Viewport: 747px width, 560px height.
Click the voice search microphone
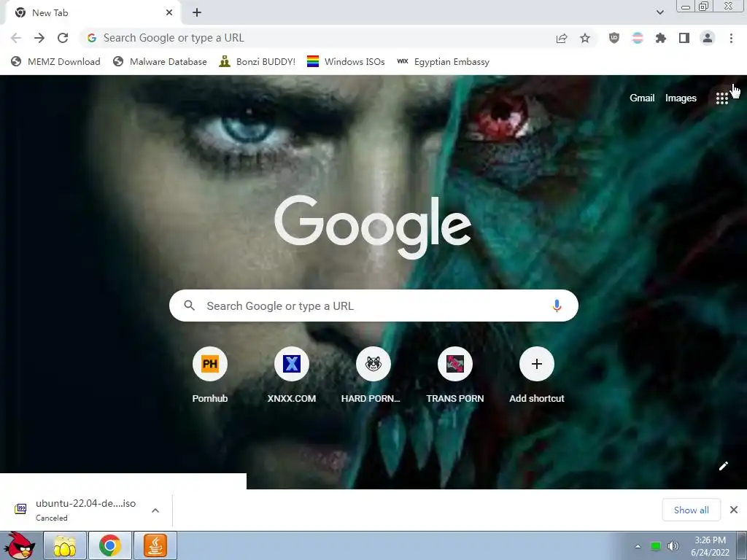557,306
